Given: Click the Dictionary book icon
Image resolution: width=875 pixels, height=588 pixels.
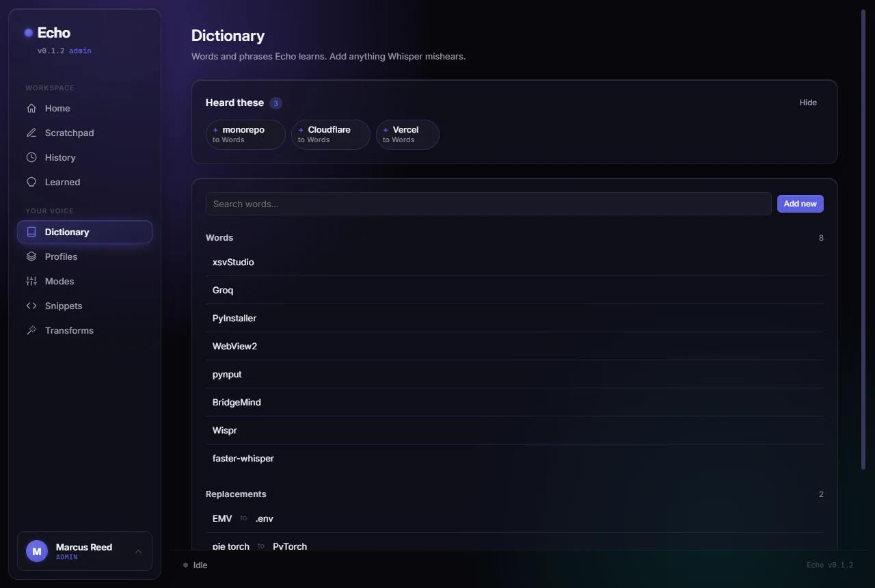Looking at the screenshot, I should point(31,232).
